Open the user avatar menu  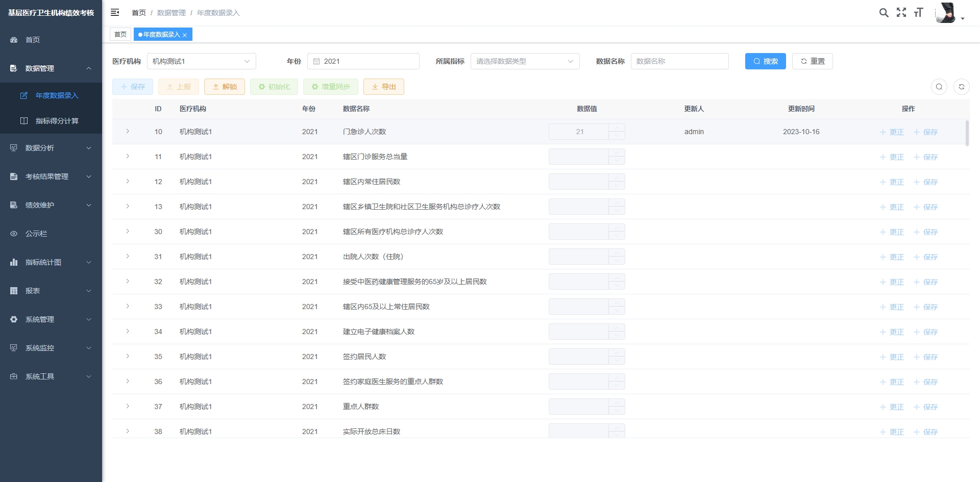[949, 13]
